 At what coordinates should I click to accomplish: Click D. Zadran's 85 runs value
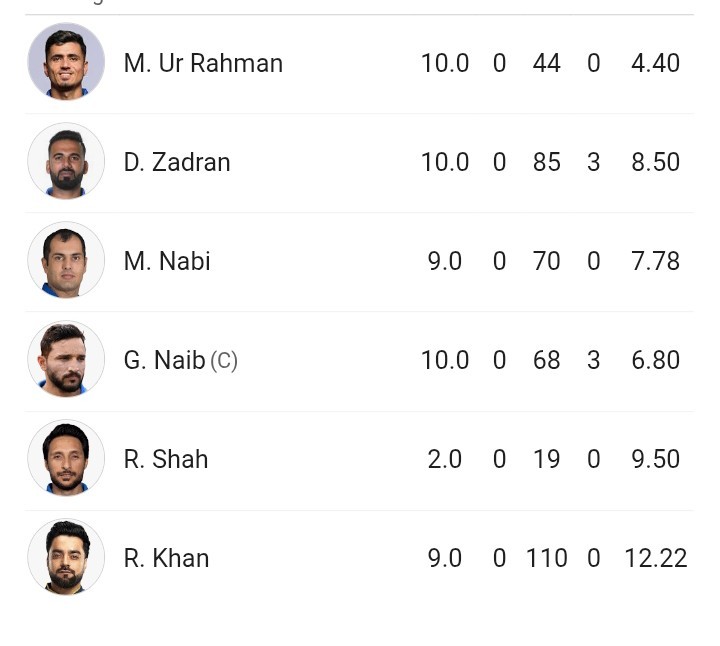pyautogui.click(x=546, y=162)
